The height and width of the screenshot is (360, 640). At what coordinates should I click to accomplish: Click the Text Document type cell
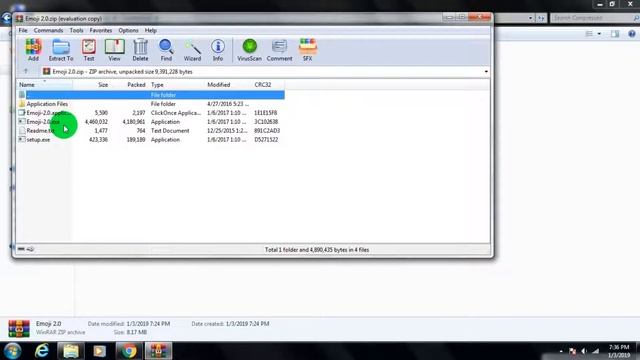[x=170, y=131]
